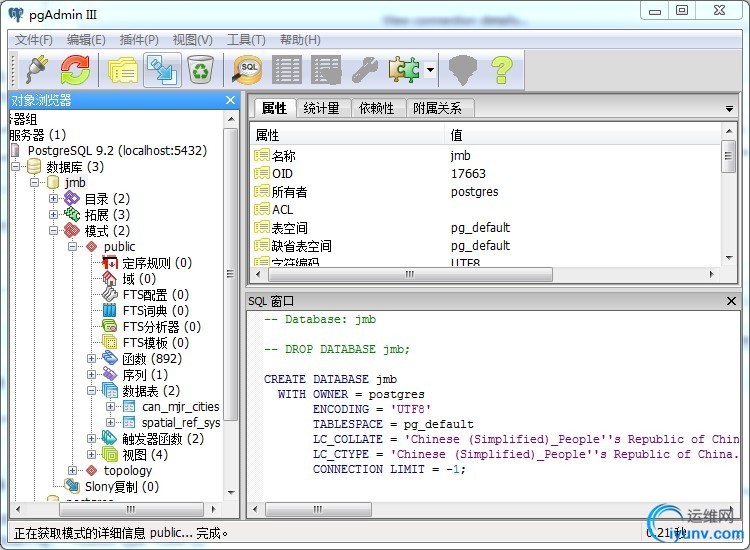This screenshot has height=550, width=750.
Task: Select the Slony复制 (0) tree item
Action: pyautogui.click(x=121, y=486)
